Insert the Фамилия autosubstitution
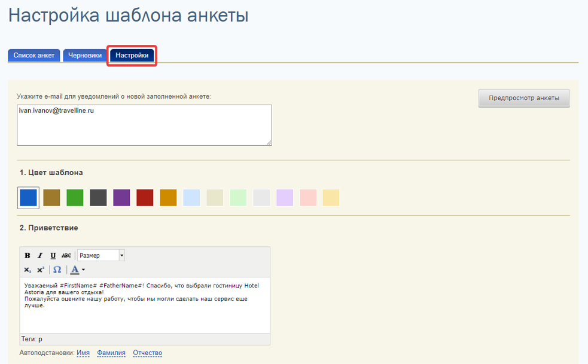Image resolution: width=588 pixels, height=364 pixels. (111, 353)
